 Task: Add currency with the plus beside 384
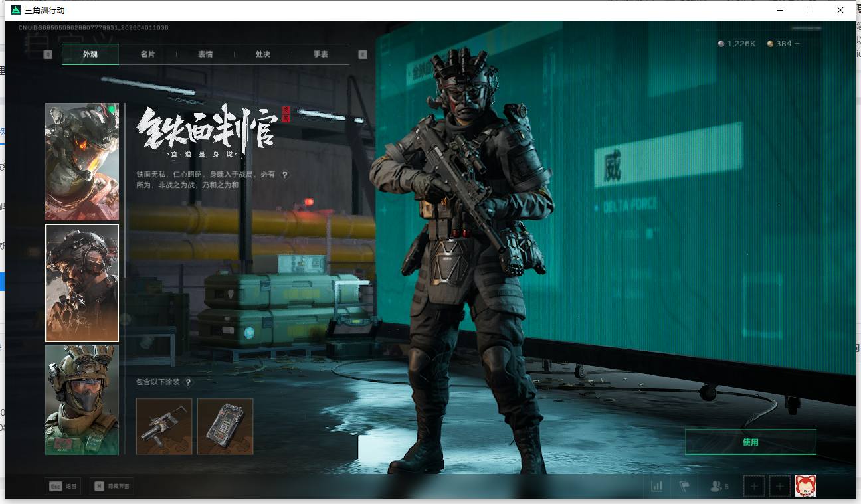[797, 44]
